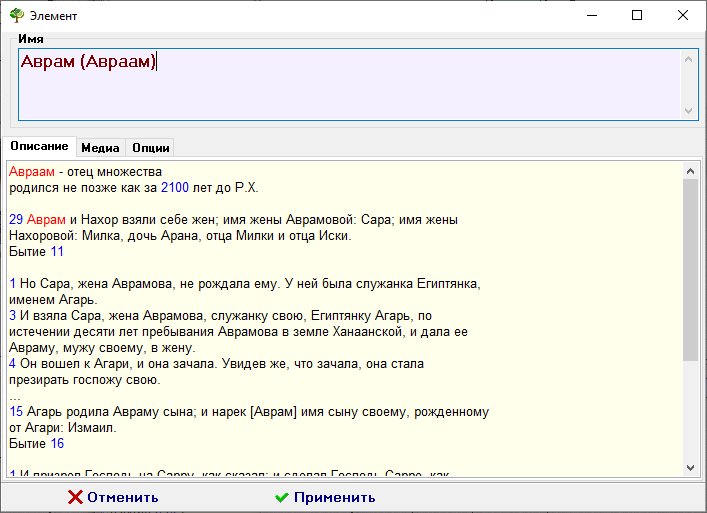Viewport: 707px width, 513px height.
Task: Close the Элемент dialog window
Action: point(683,15)
